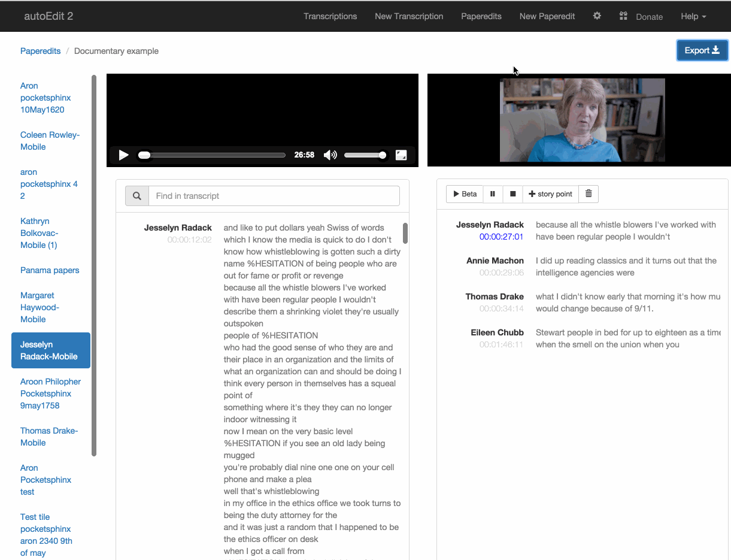The image size is (731, 560).
Task: Go to New Paperedit page
Action: click(x=547, y=16)
